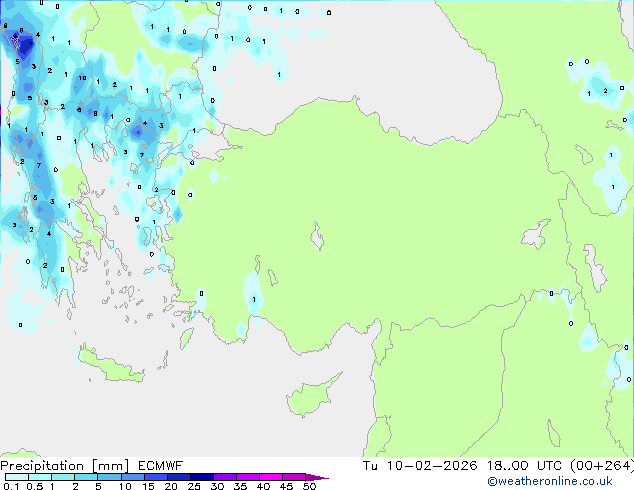Viewport: 634px width, 490px height.
Task: Select the '50' legend scale number
Action: pyautogui.click(x=310, y=486)
